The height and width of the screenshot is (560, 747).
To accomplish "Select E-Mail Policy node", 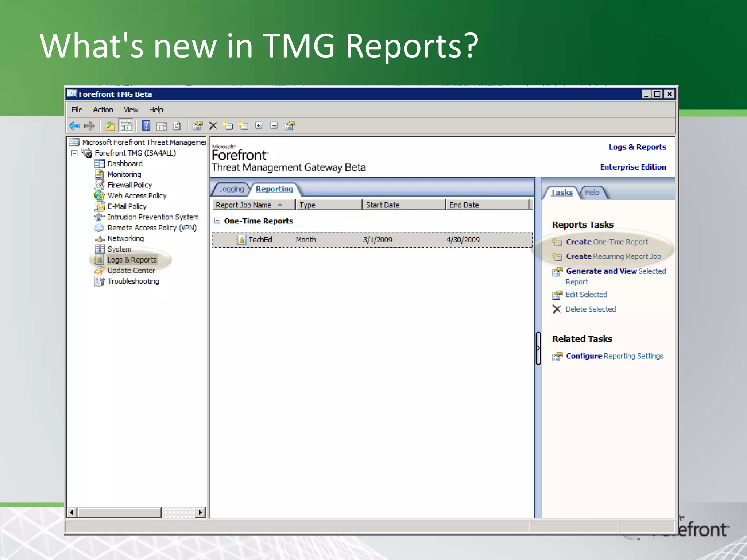I will 127,206.
